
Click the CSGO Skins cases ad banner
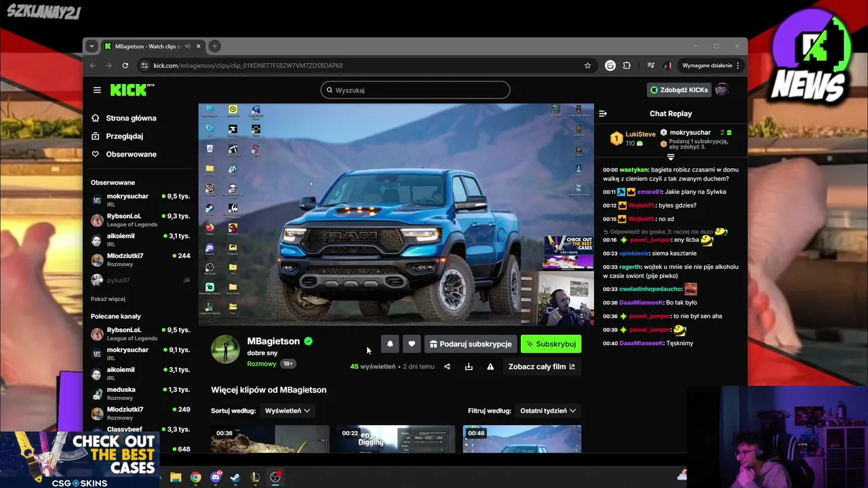pos(79,460)
